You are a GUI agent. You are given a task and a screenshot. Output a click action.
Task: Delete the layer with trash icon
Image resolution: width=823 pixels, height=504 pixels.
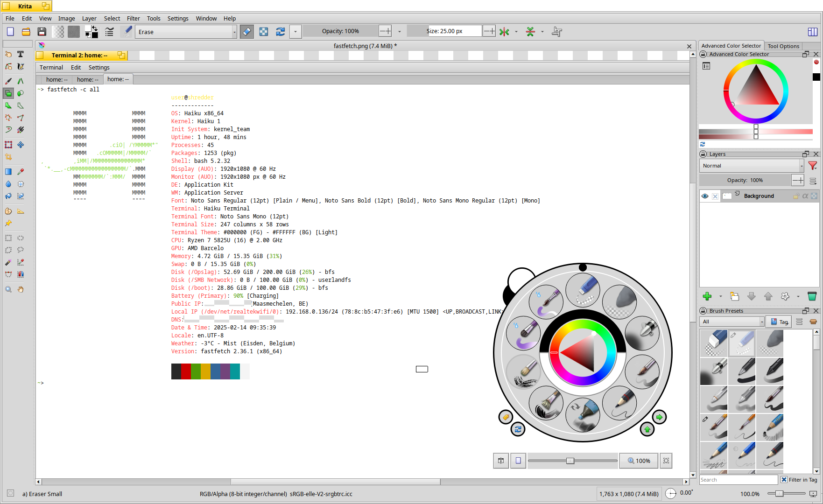click(812, 296)
